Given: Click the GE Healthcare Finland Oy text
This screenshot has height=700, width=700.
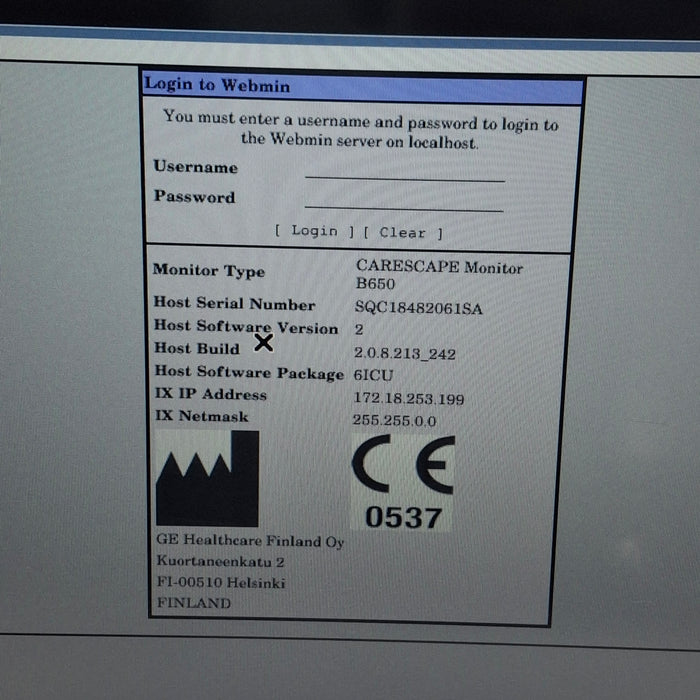Looking at the screenshot, I should [x=250, y=541].
